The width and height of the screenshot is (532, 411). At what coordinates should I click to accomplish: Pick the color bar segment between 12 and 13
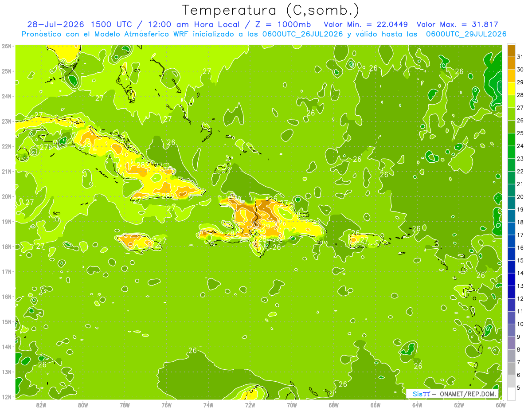point(511,292)
